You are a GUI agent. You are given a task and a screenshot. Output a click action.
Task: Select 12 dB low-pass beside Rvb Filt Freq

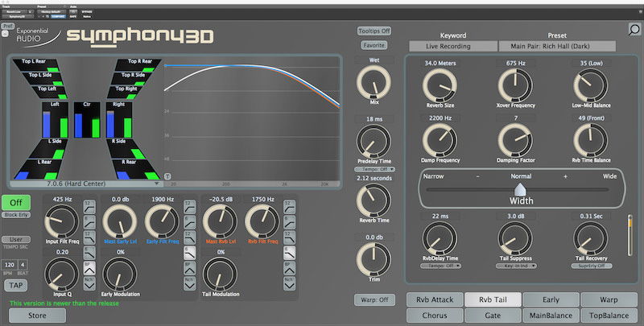click(x=289, y=237)
